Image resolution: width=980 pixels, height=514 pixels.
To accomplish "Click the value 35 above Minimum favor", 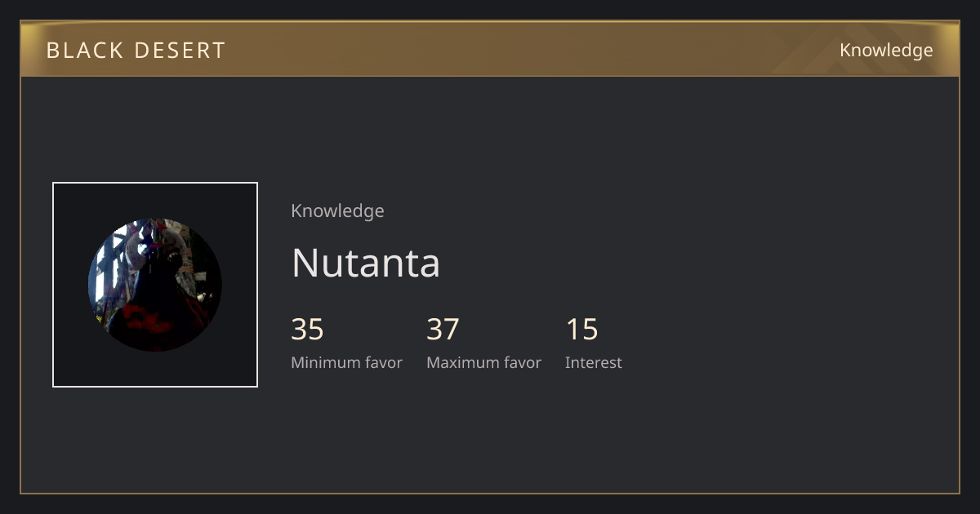I will click(x=307, y=329).
